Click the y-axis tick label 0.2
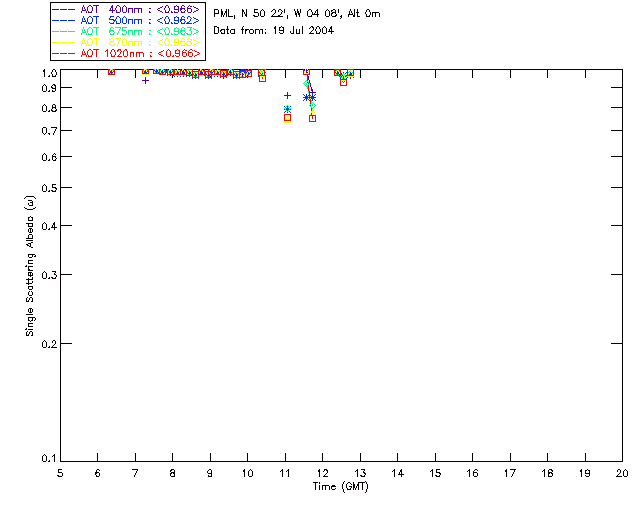640x512 pixels. [x=49, y=344]
